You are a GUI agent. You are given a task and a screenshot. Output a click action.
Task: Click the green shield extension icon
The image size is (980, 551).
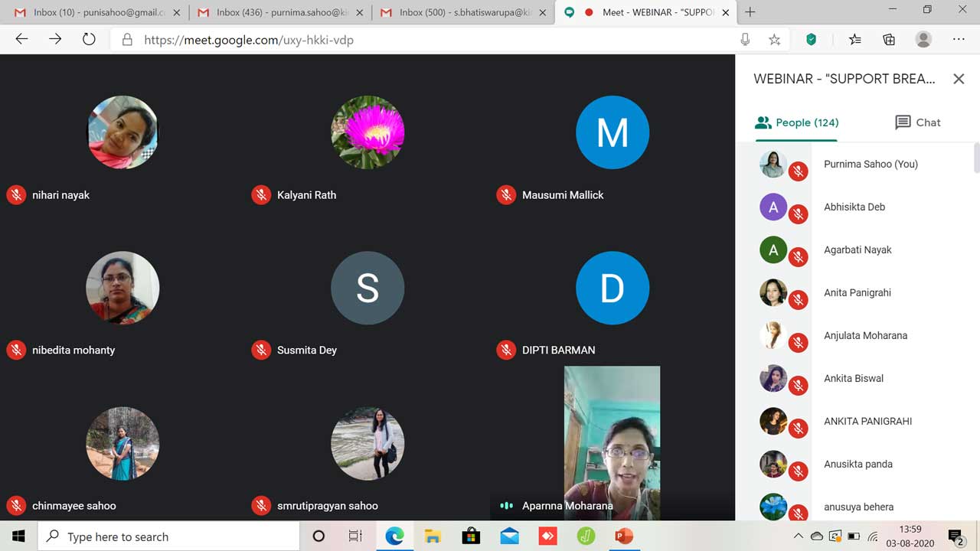point(811,40)
